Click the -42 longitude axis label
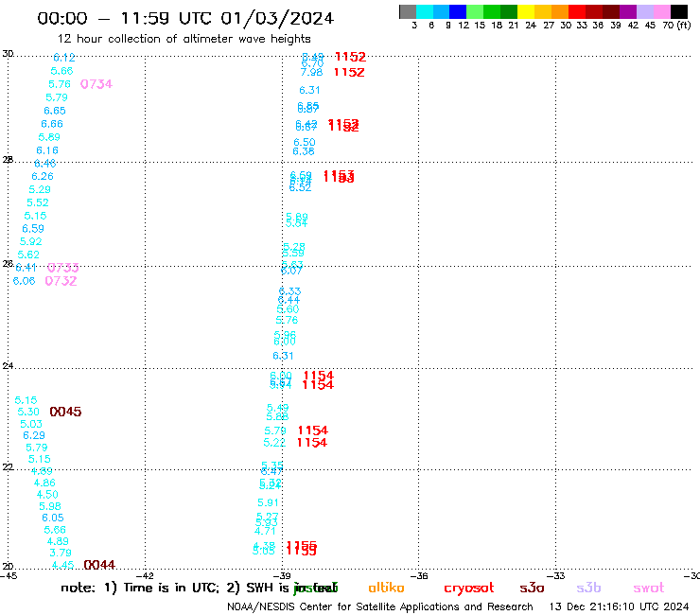The height and width of the screenshot is (615, 700). click(x=145, y=576)
